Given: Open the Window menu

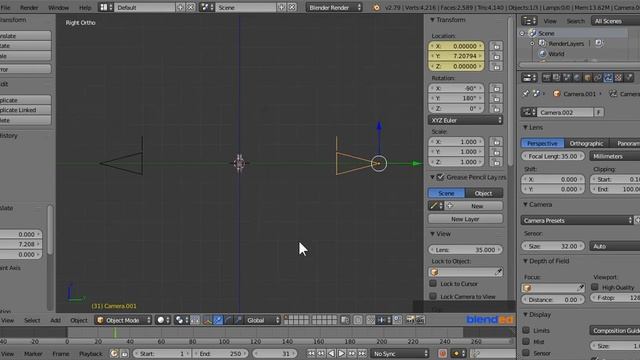Looking at the screenshot, I should point(58,7).
